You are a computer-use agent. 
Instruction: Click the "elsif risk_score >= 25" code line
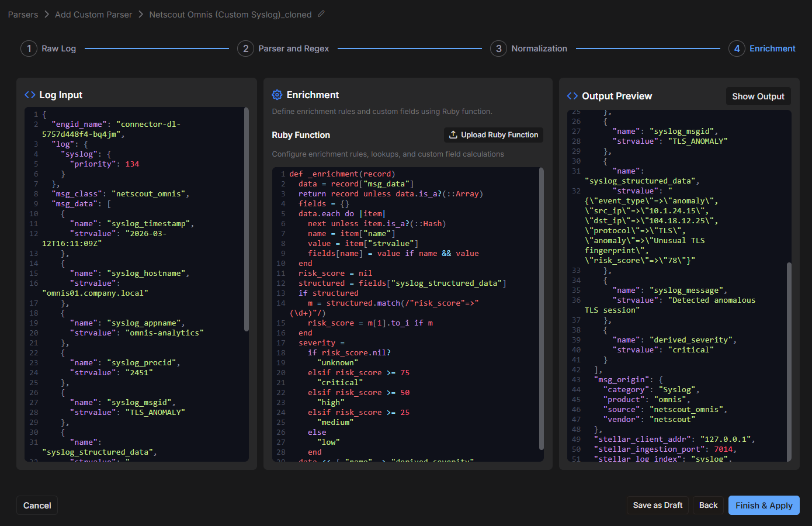click(359, 413)
